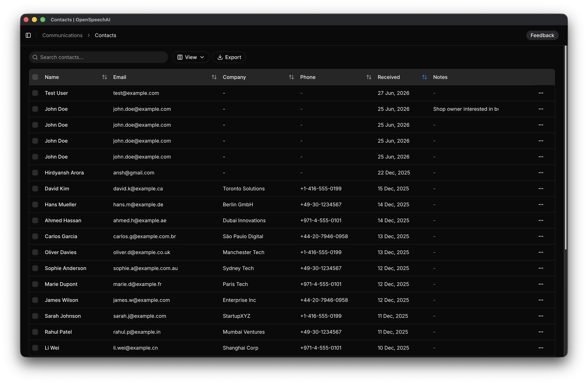Open the View columns dropdown
588x384 pixels.
click(191, 57)
